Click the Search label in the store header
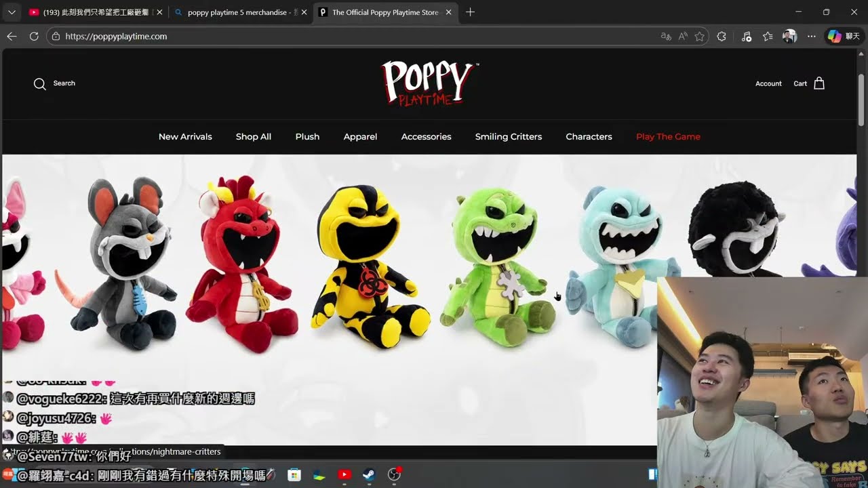 (x=64, y=83)
